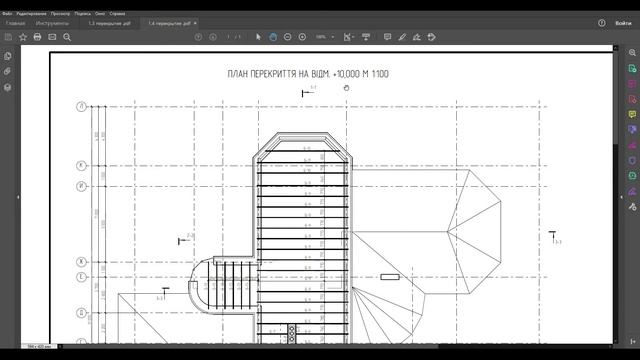Open search tool in right pane
This screenshot has height=360, width=640.
pyautogui.click(x=632, y=53)
